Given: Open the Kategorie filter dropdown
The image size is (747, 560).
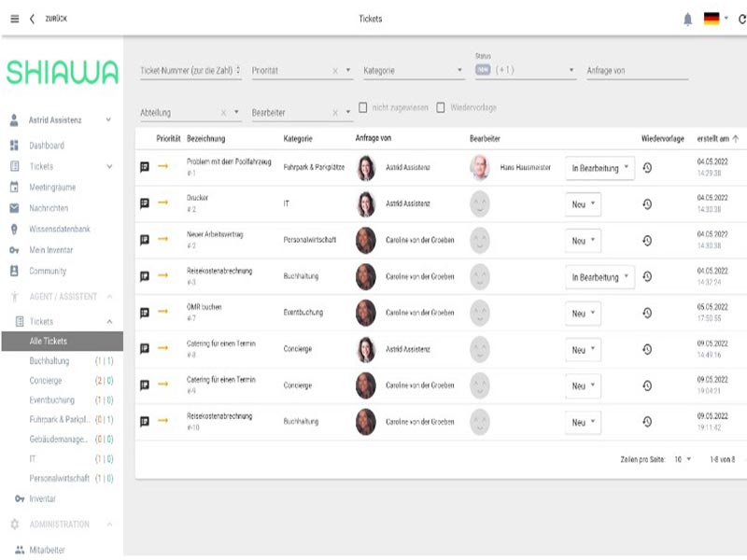Looking at the screenshot, I should click(x=459, y=70).
